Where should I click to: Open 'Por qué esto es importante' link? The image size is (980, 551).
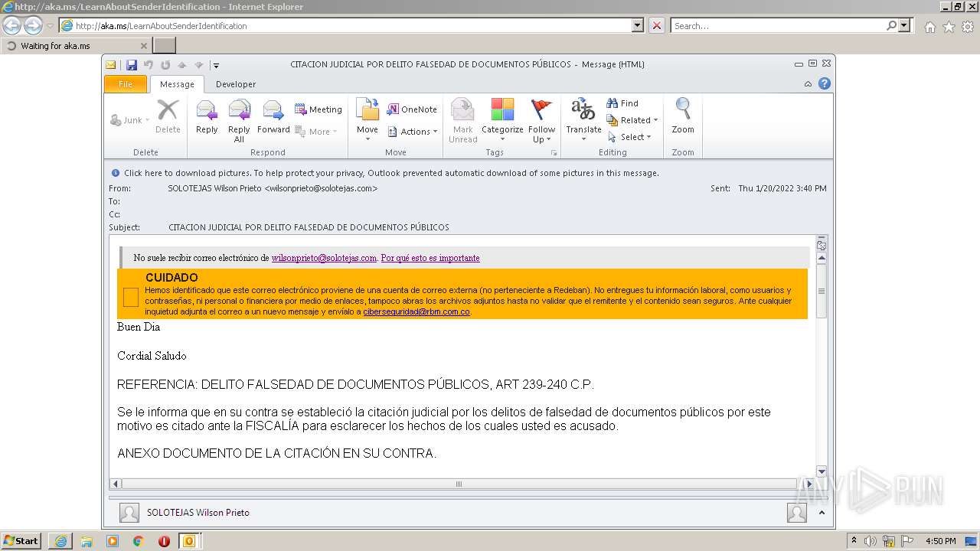coord(430,258)
